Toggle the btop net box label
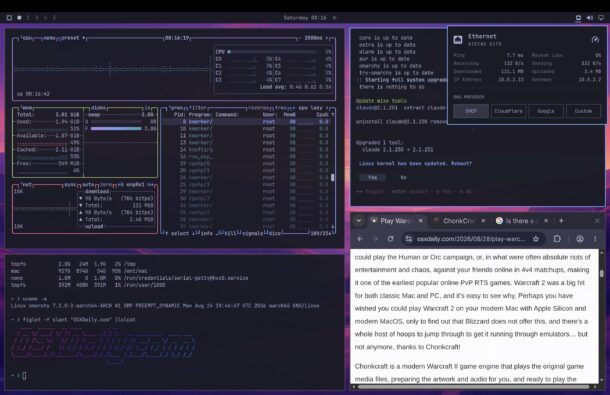The image size is (610, 395). (27, 184)
